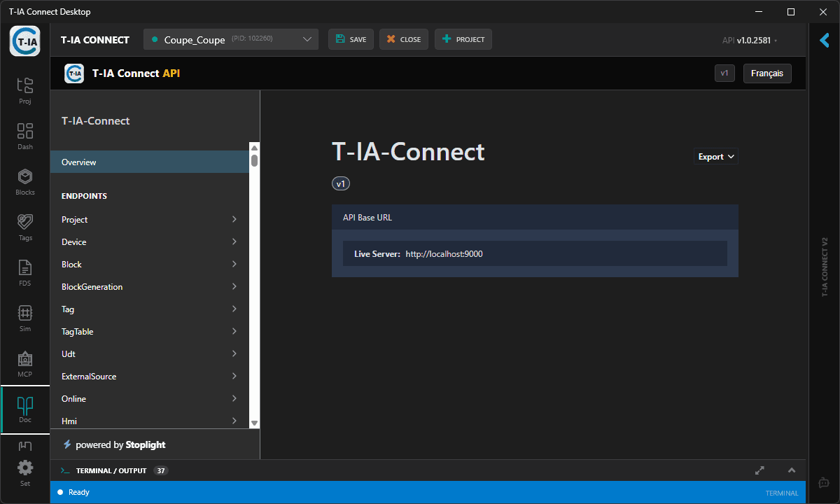Select the MCP sidebar icon
Image resolution: width=840 pixels, height=504 pixels.
24,363
